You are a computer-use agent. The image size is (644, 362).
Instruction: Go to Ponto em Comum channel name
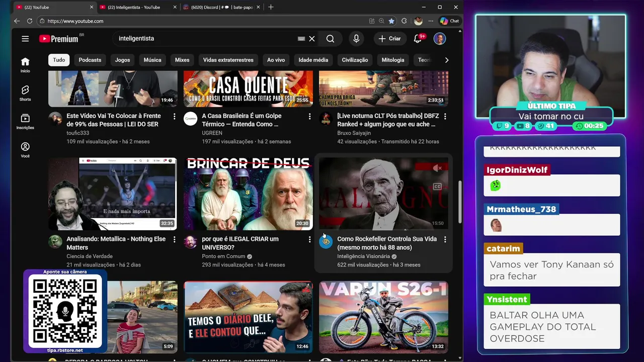tap(223, 256)
